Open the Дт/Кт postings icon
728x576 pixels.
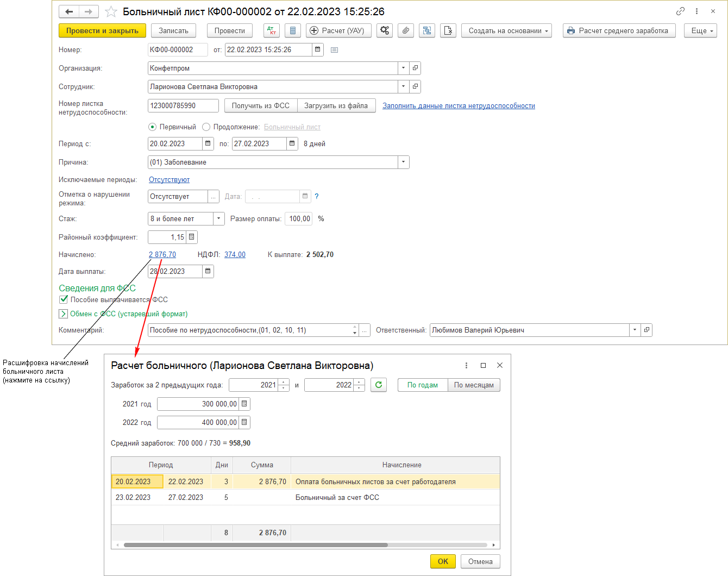click(272, 31)
